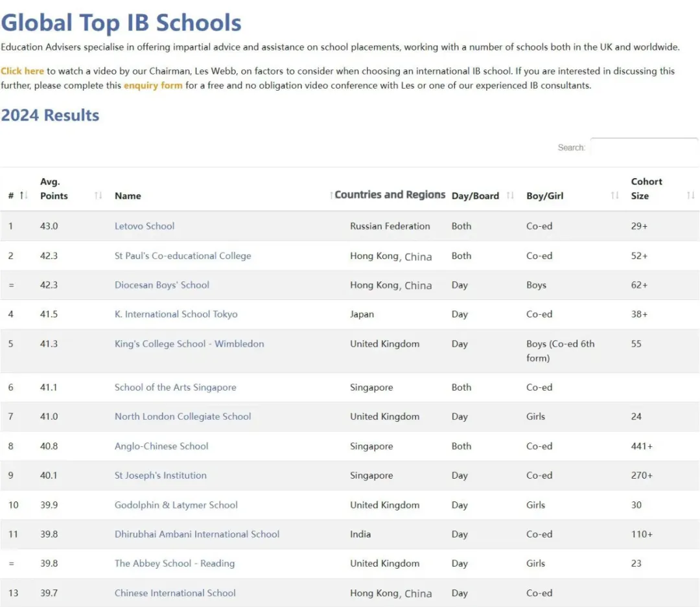This screenshot has height=607, width=700.
Task: Go to School of the Arts Singapore
Action: coord(175,387)
